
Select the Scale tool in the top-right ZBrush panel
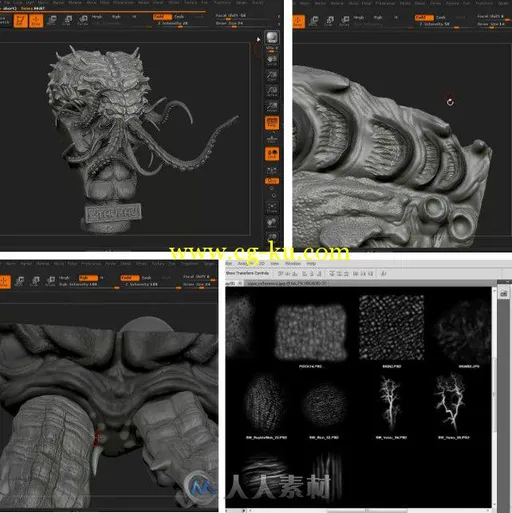[x=329, y=21]
